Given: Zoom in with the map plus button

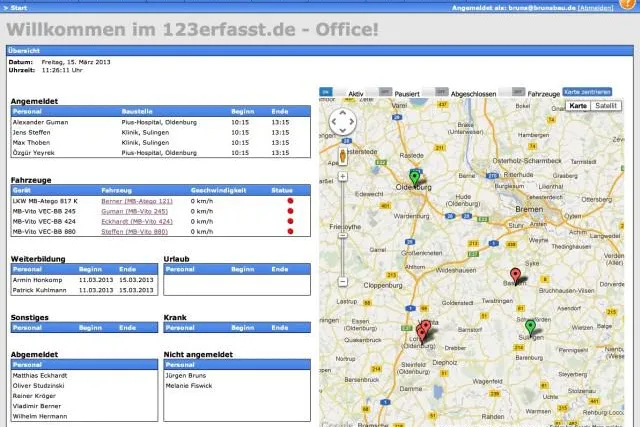Looking at the screenshot, I should [343, 176].
